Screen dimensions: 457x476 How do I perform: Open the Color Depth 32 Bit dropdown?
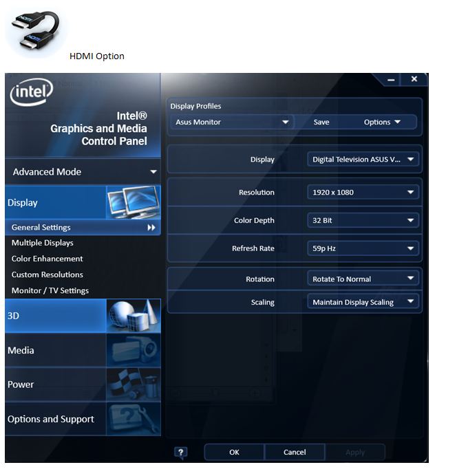pyautogui.click(x=362, y=221)
